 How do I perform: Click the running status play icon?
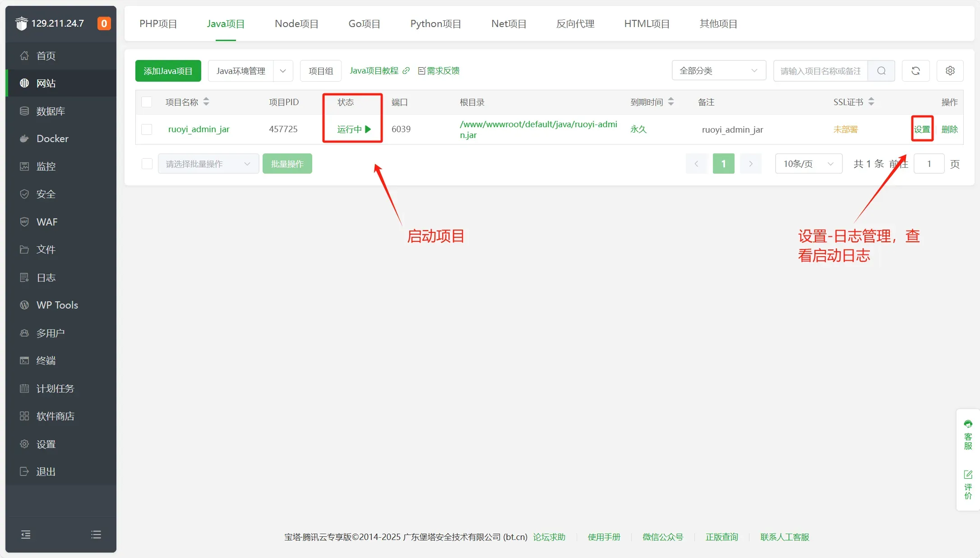click(x=368, y=129)
